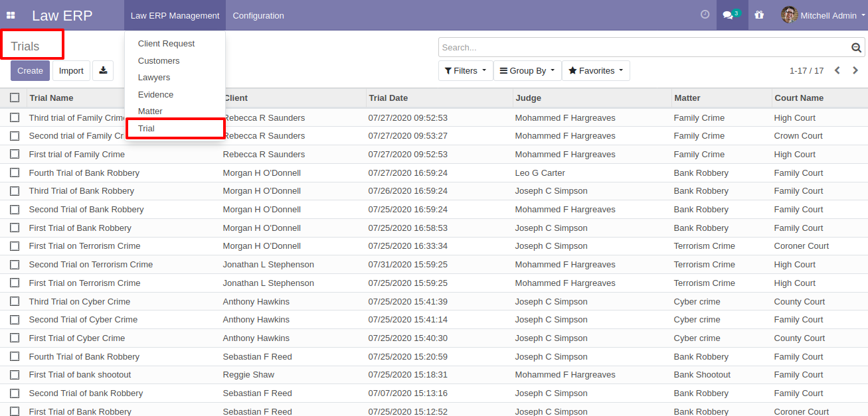
Task: Click Jonathan L Stephenson in Second Trial row
Action: coord(268,265)
